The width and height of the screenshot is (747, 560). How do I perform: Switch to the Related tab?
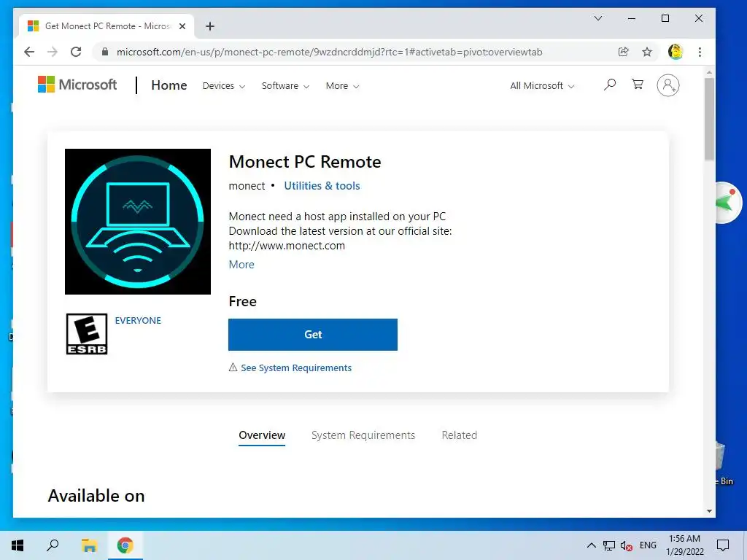(x=460, y=435)
